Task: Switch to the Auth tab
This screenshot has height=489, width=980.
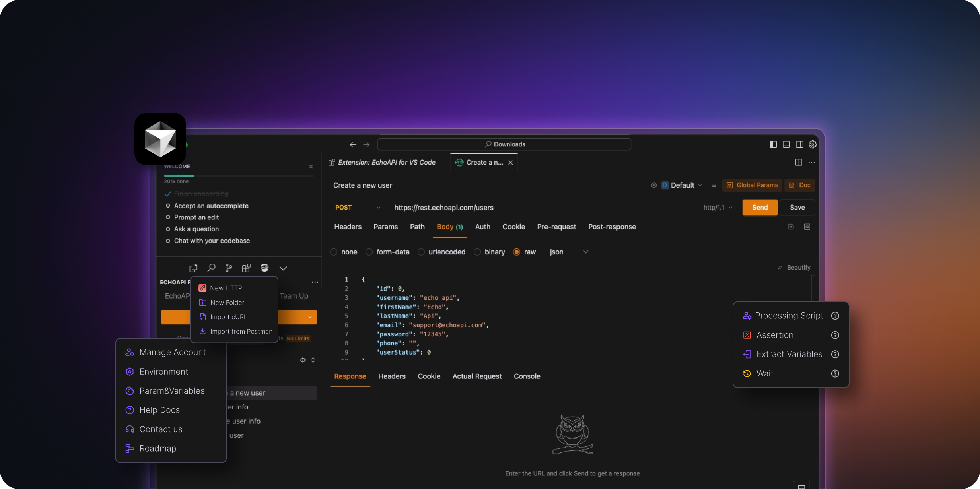Action: (482, 227)
